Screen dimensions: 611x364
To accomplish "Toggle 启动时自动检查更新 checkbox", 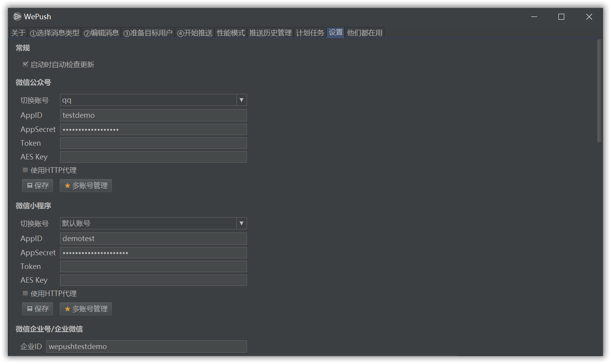I will click(x=26, y=64).
